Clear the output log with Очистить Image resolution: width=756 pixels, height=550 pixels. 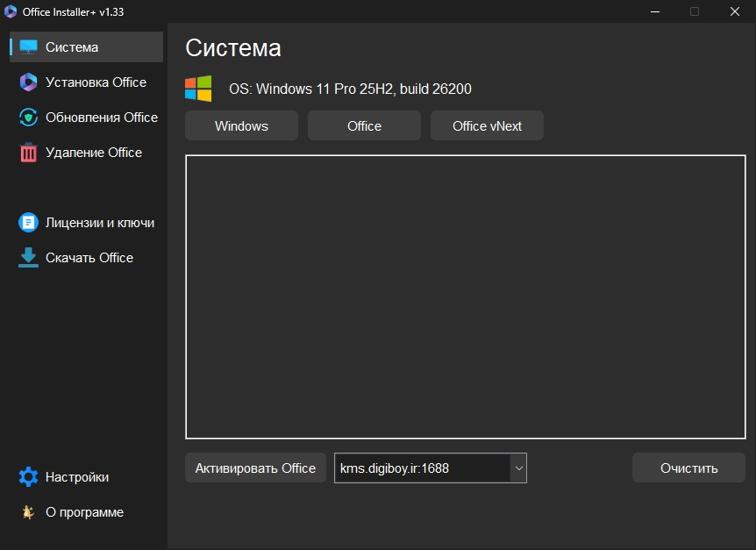tap(689, 468)
